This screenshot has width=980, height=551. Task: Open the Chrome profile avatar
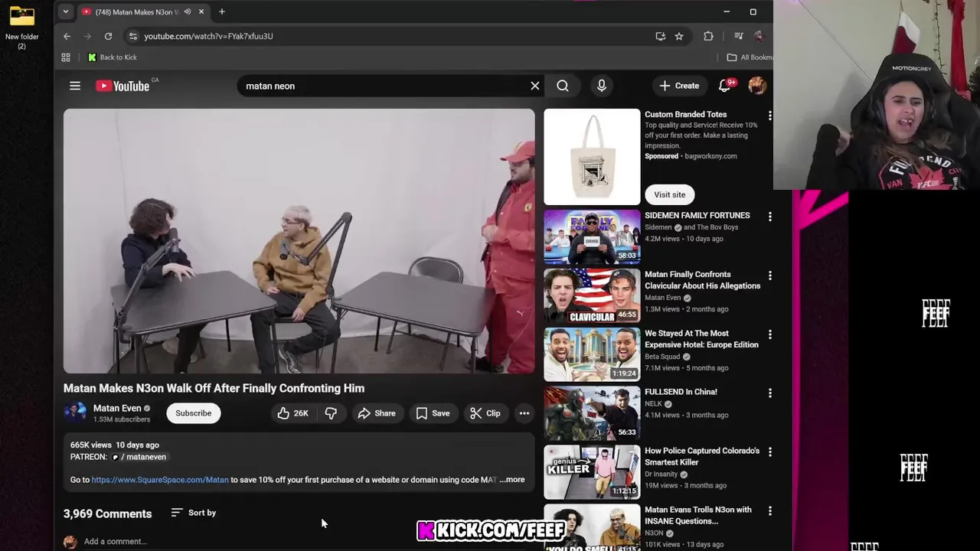click(x=759, y=36)
